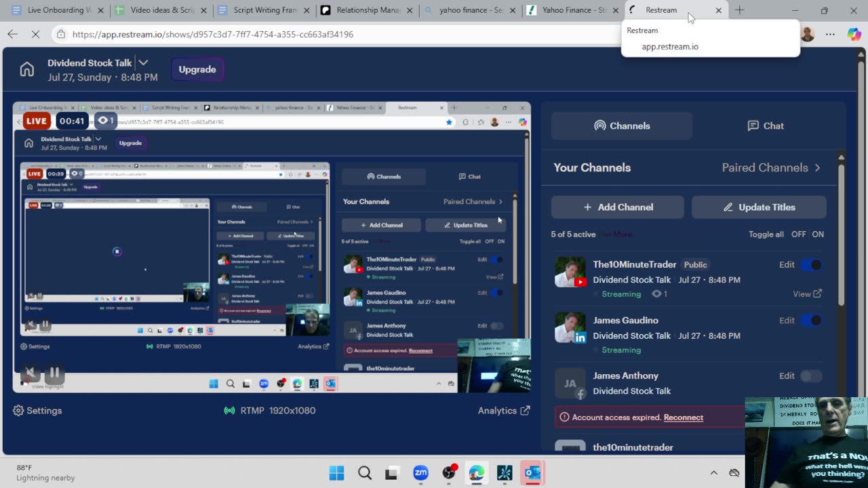This screenshot has width=868, height=488.
Task: Enable James Anthony Facebook channel switch
Action: (811, 376)
